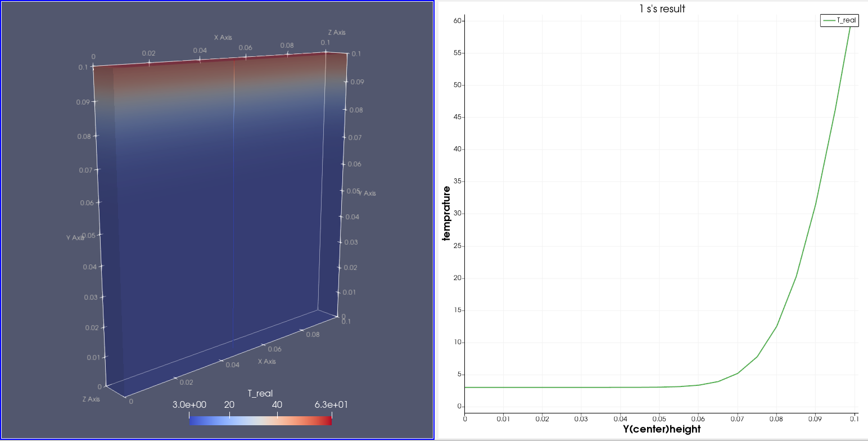Click the T_real legend entry in chart
868x441 pixels.
click(x=846, y=20)
